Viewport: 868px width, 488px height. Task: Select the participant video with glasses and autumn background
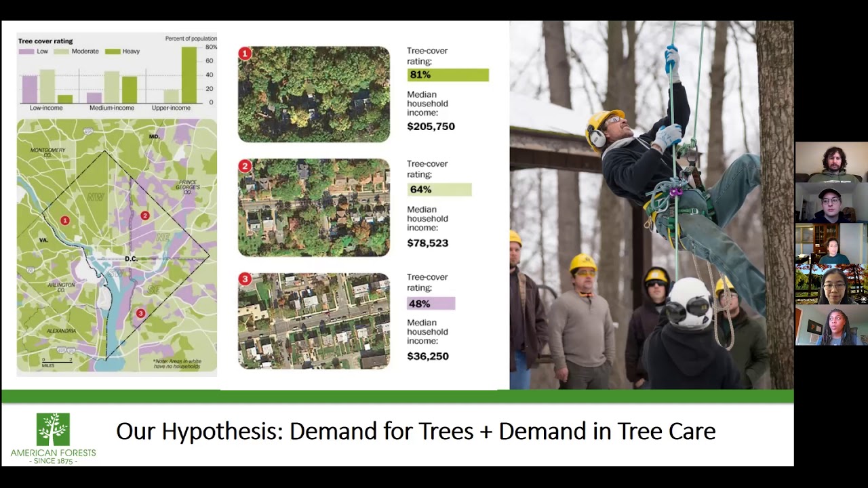pos(831,285)
